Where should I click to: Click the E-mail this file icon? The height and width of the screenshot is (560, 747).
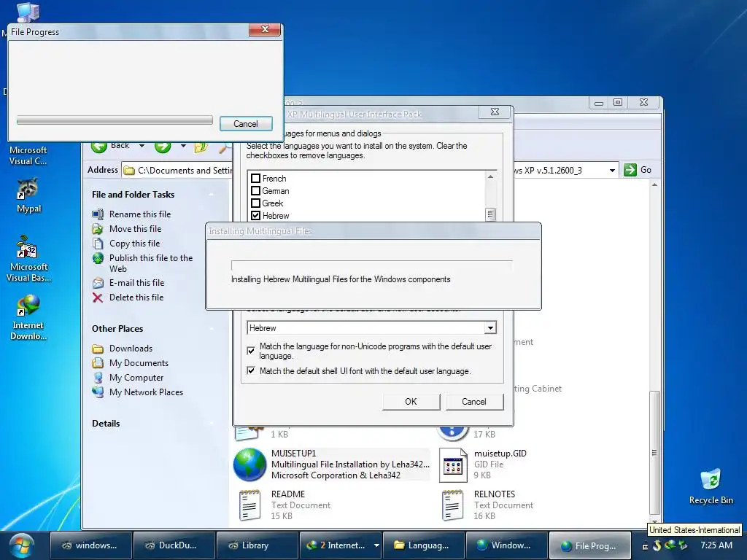pyautogui.click(x=98, y=283)
